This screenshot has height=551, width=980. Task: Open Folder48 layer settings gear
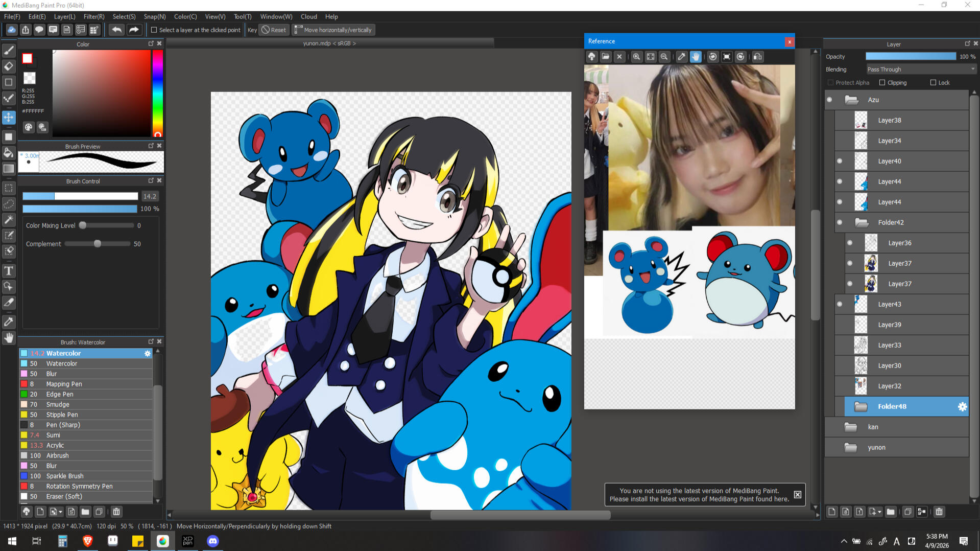(962, 406)
